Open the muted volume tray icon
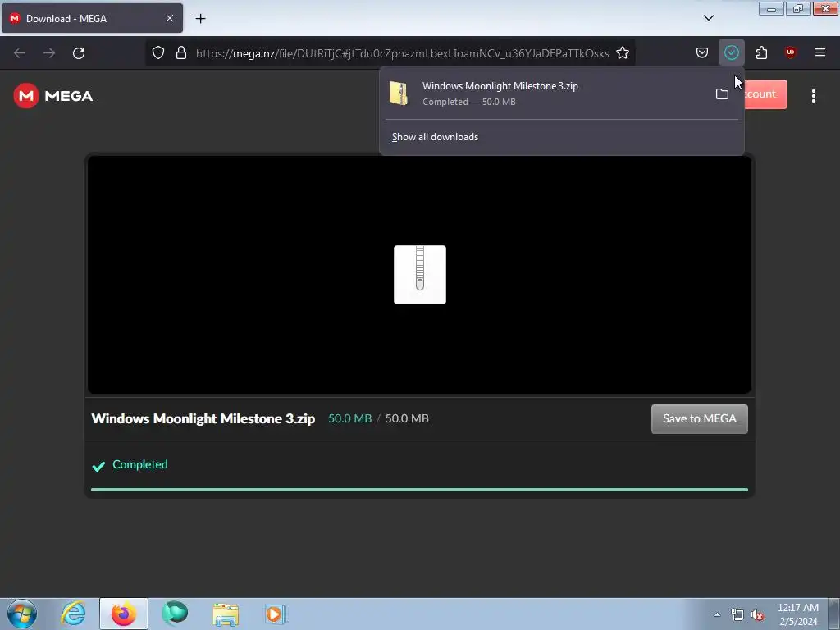The image size is (840, 630). (757, 614)
